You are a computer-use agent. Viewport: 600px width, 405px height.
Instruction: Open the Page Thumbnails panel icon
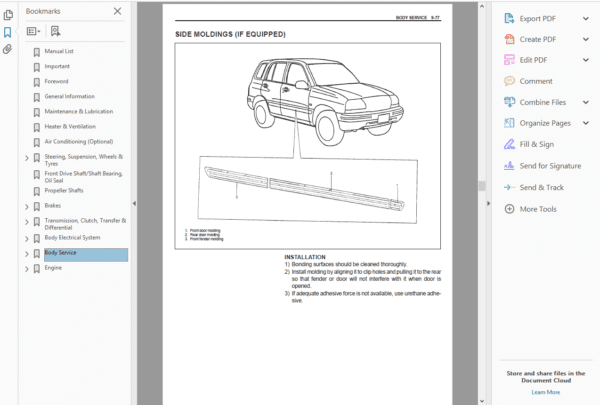(x=8, y=15)
